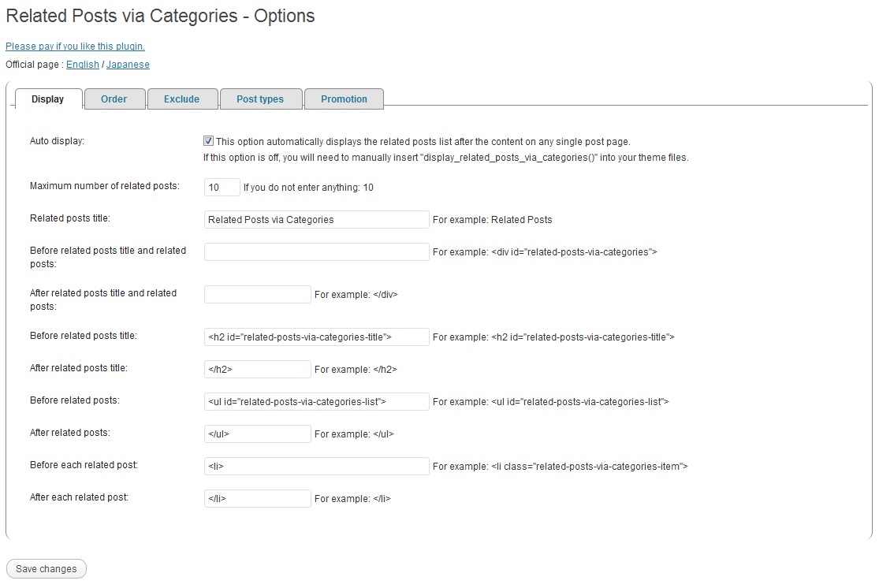Click the Maximum number of related posts field
The height and width of the screenshot is (588, 879).
(222, 188)
